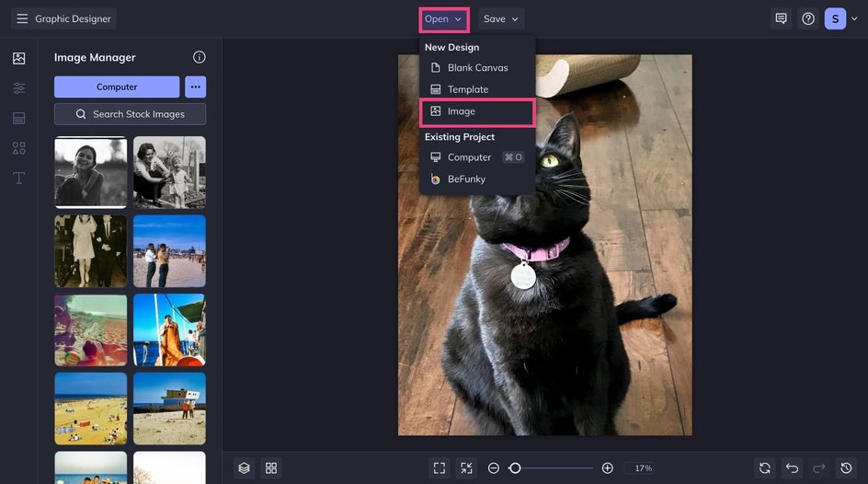Viewport: 868px width, 484px height.
Task: Select the faded red beach thumbnail
Action: 91,330
